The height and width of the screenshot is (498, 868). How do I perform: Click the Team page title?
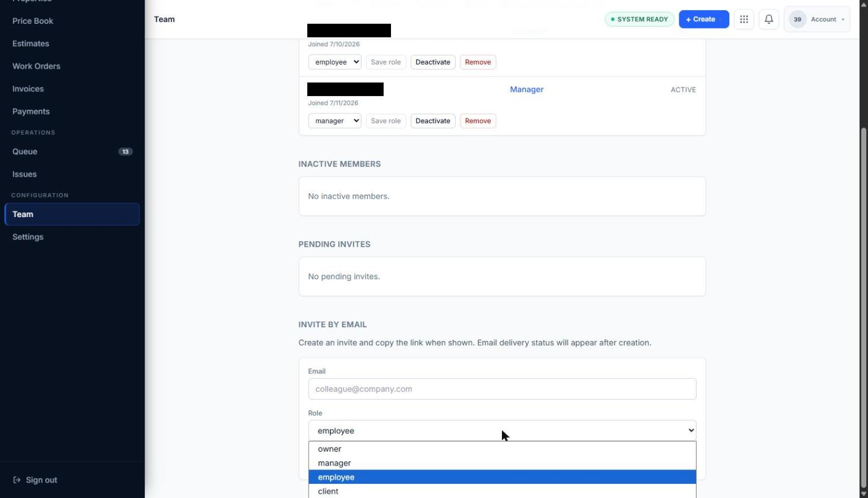point(164,20)
